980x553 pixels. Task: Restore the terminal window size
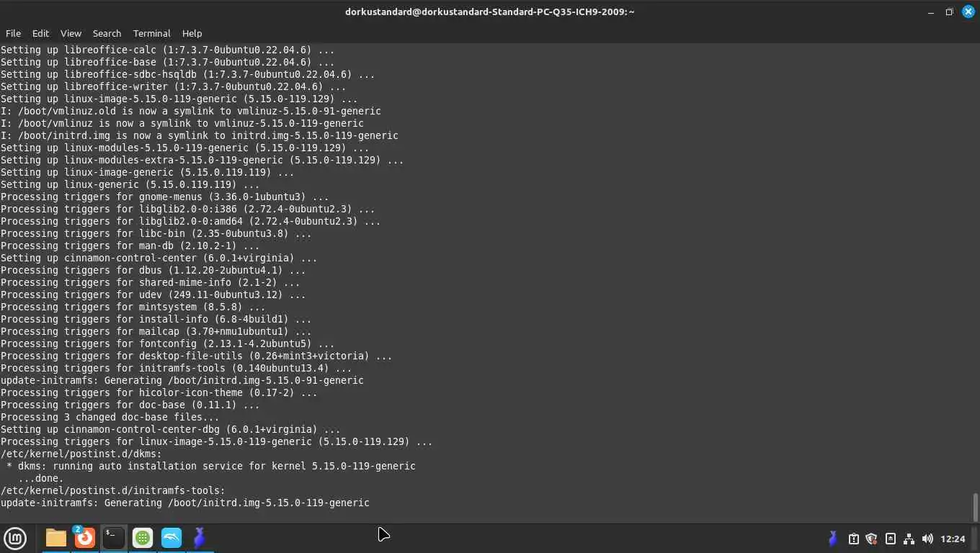click(949, 12)
